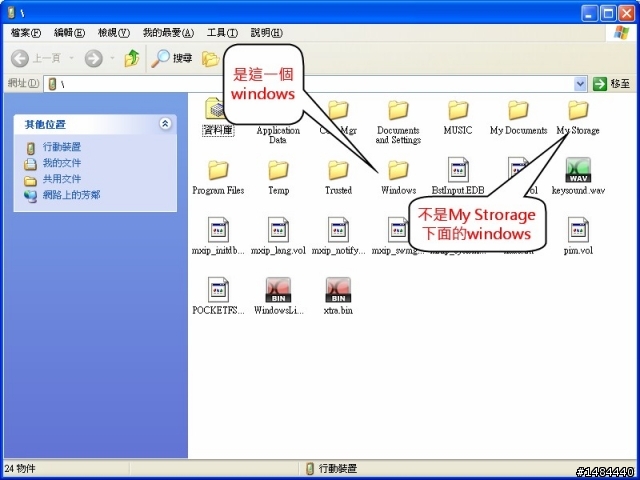Viewport: 640px width, 480px height.
Task: Collapse the 其他位置 panel
Action: [165, 123]
